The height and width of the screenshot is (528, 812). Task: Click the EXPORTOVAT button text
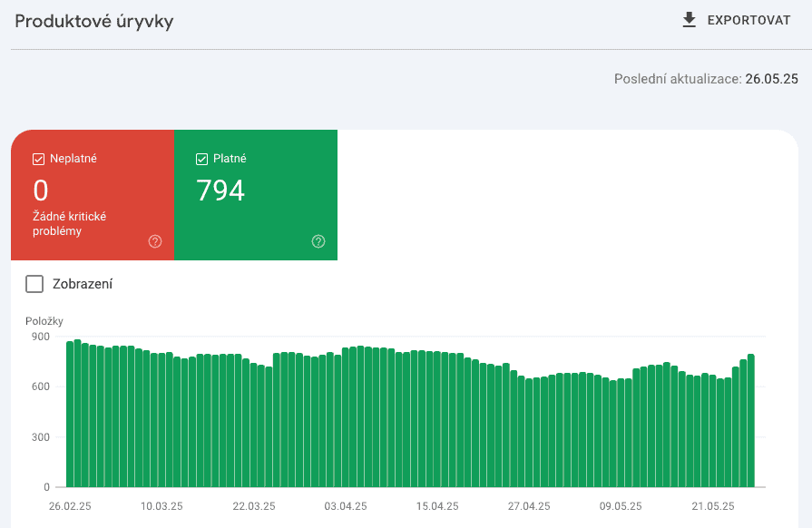coord(748,21)
